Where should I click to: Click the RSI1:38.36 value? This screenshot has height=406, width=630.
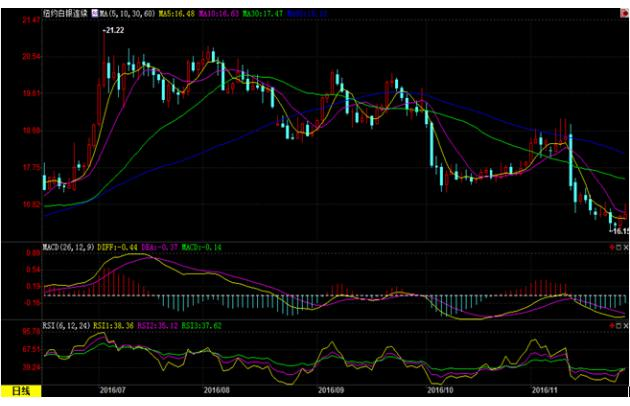pos(113,325)
